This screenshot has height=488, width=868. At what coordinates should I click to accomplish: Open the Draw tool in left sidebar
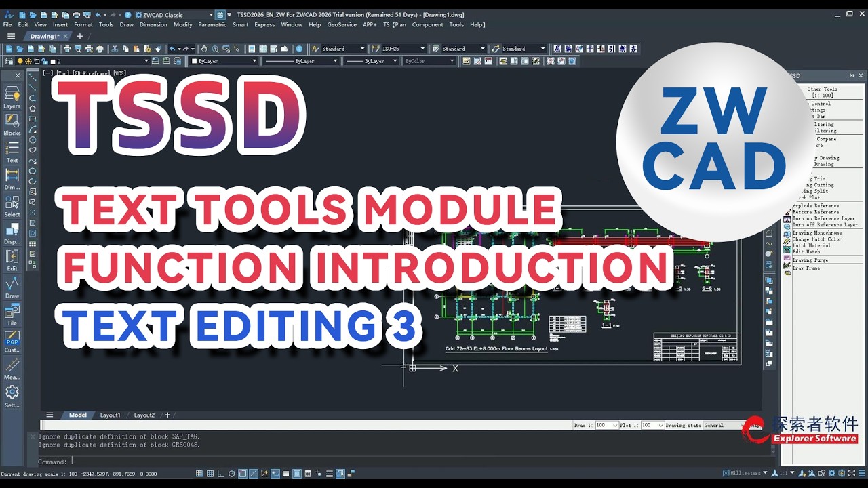point(12,287)
